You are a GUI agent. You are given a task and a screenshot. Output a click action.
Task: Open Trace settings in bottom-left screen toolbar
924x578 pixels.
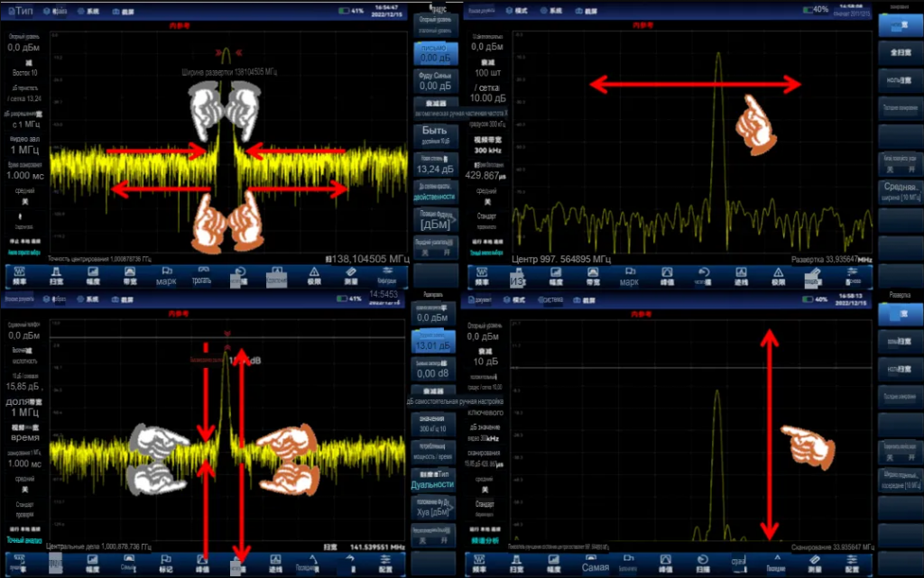275,564
